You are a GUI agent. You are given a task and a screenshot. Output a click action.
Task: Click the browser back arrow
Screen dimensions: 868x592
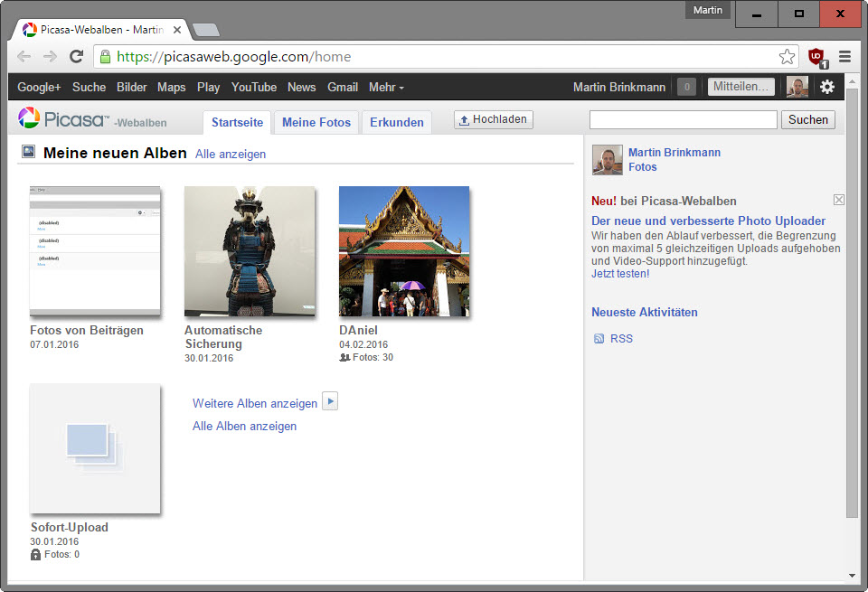coord(24,56)
